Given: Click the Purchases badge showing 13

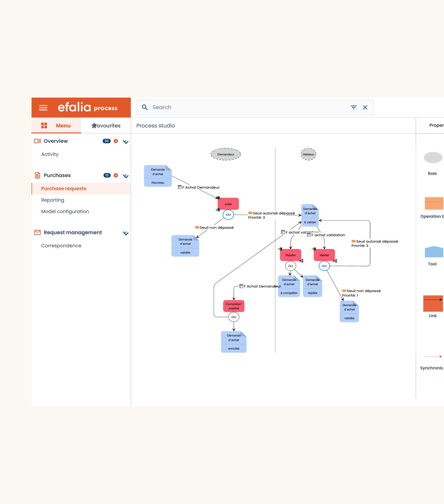Looking at the screenshot, I should pyautogui.click(x=107, y=175).
